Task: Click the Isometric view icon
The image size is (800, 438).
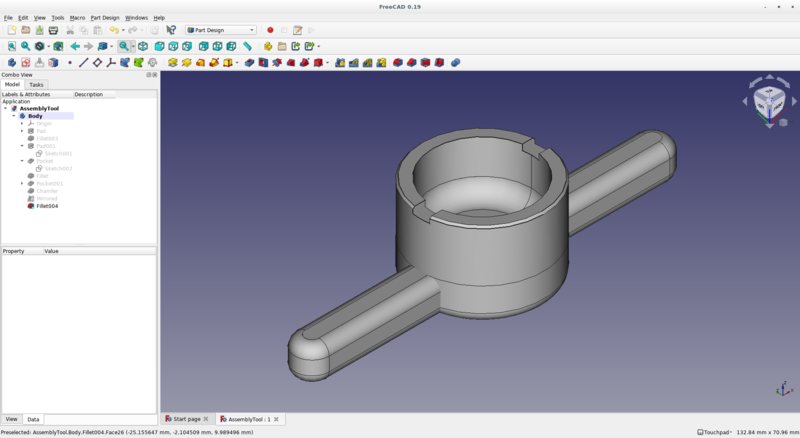Action: point(143,46)
